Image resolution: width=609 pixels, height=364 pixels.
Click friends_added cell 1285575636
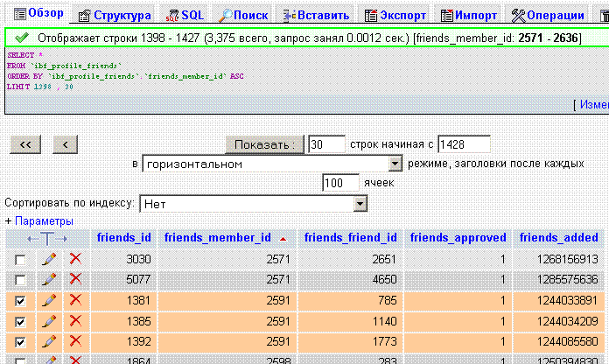coord(559,279)
